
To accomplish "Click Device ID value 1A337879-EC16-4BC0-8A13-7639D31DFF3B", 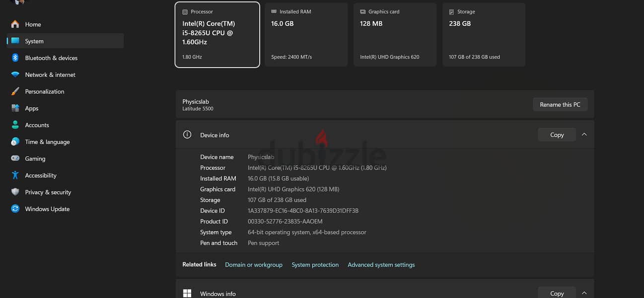I will click(x=303, y=211).
